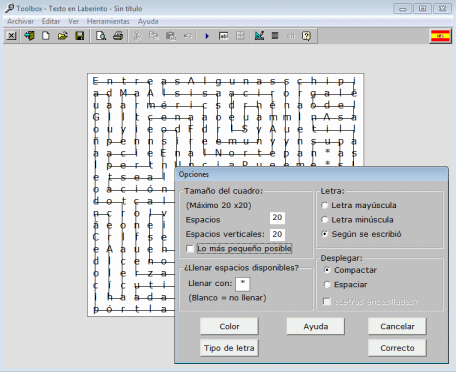The height and width of the screenshot is (372, 456).
Task: Open the Editar menu
Action: point(51,21)
